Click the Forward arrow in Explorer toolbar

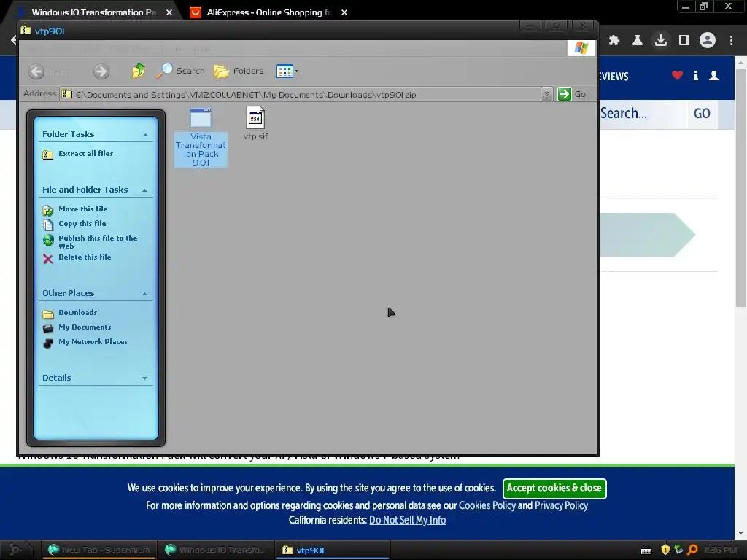101,71
